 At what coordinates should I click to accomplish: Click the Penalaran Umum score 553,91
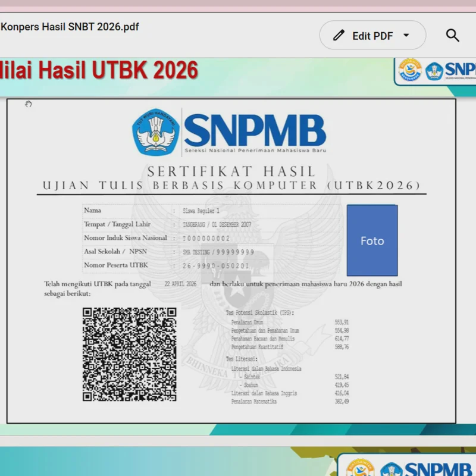(x=342, y=322)
